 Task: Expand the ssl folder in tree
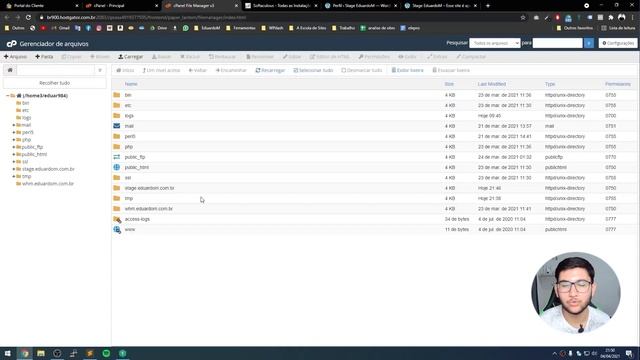[14, 162]
